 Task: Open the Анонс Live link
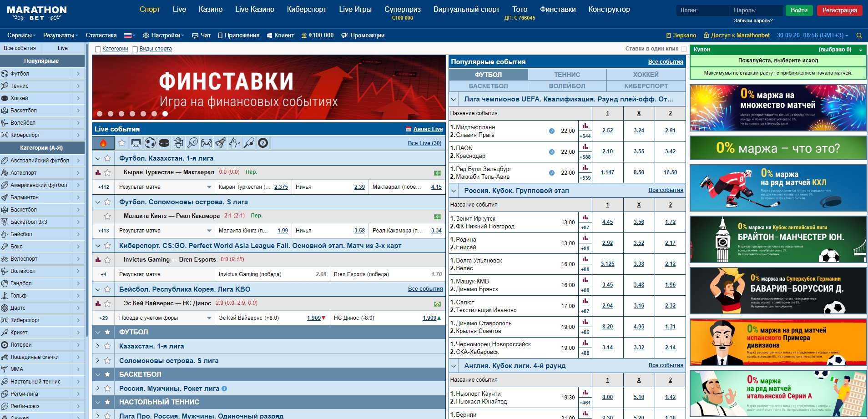point(428,129)
